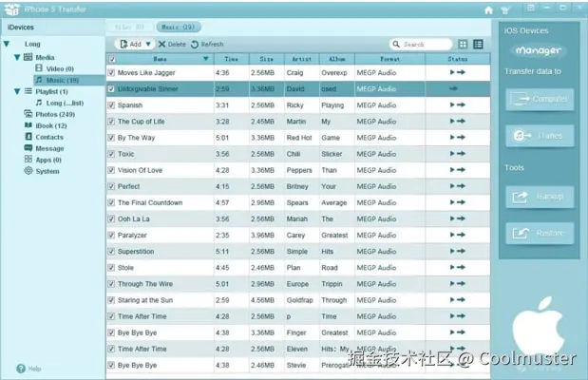Toggle the select-all checkbox in header
Viewport: 588px width, 380px height.
[x=111, y=59]
